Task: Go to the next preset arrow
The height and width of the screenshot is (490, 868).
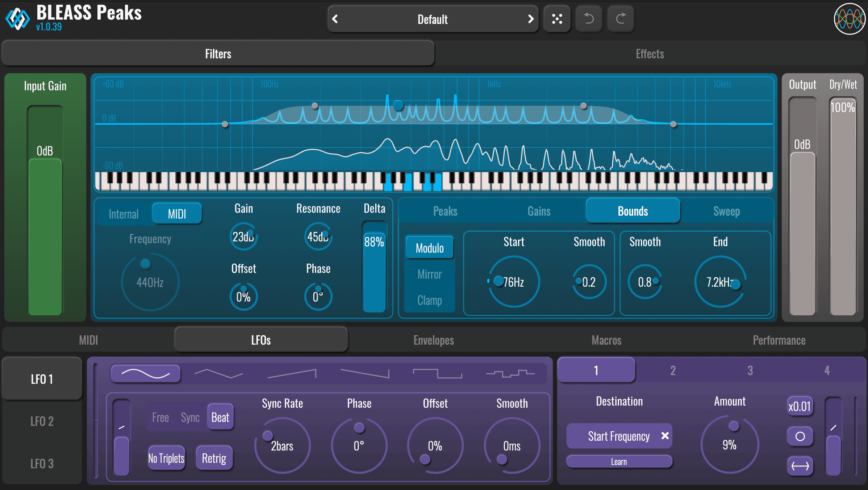Action: pos(530,19)
